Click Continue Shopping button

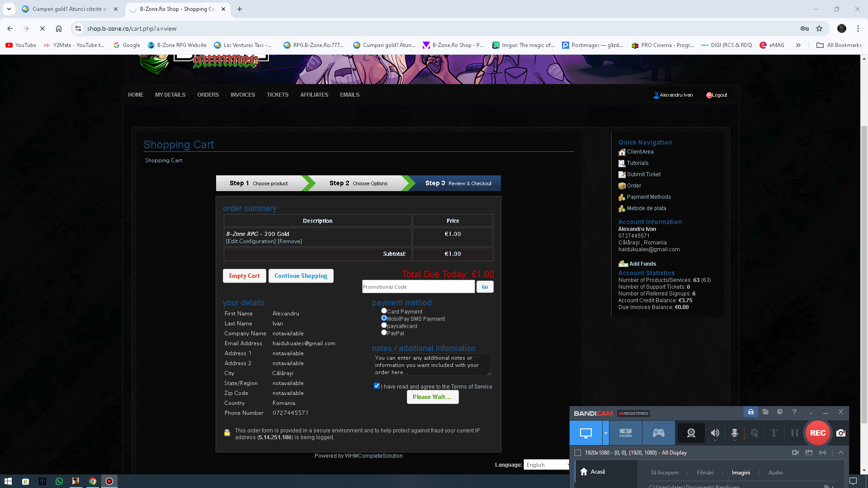pos(301,276)
